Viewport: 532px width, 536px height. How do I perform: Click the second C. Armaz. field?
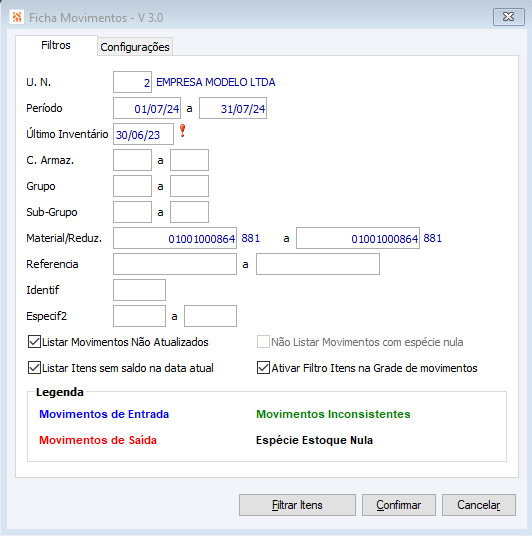(x=189, y=160)
